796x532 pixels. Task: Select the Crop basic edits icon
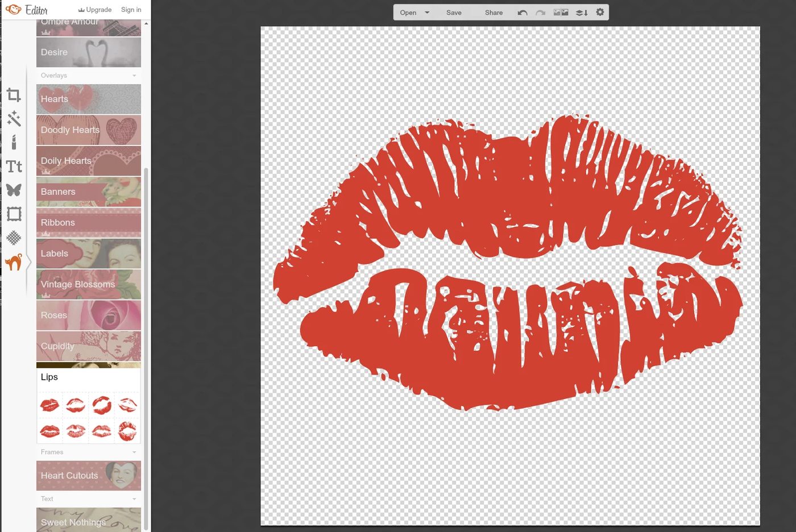click(14, 95)
